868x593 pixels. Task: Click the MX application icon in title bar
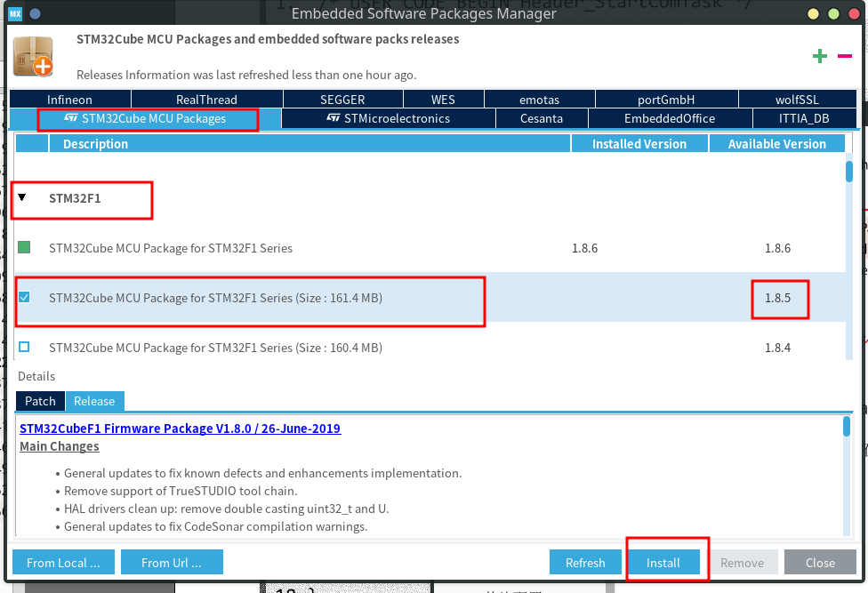[x=15, y=14]
